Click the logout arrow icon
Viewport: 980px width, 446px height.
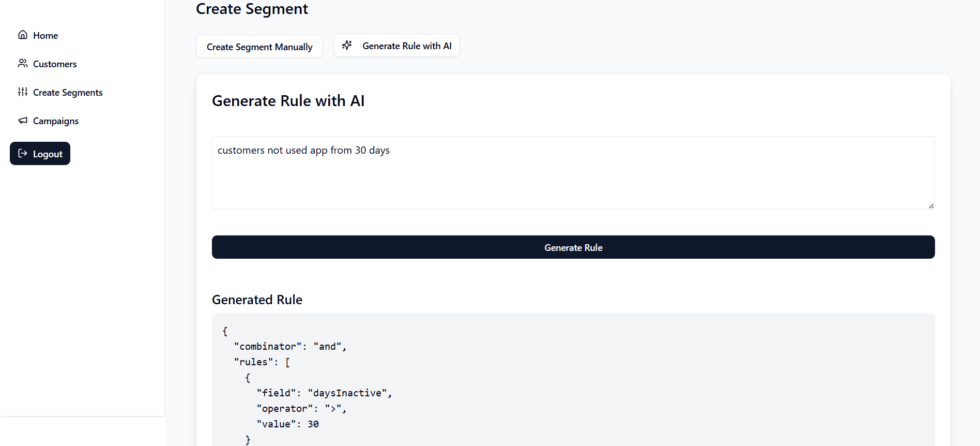(x=23, y=153)
